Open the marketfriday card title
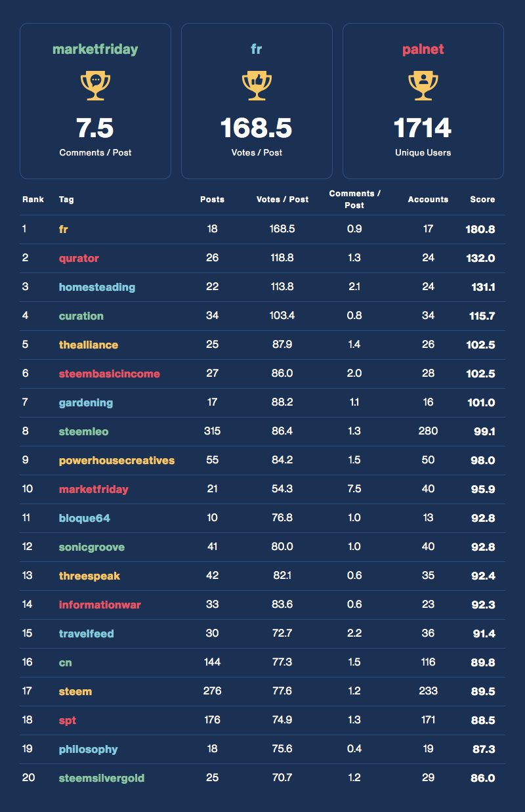 (x=95, y=49)
